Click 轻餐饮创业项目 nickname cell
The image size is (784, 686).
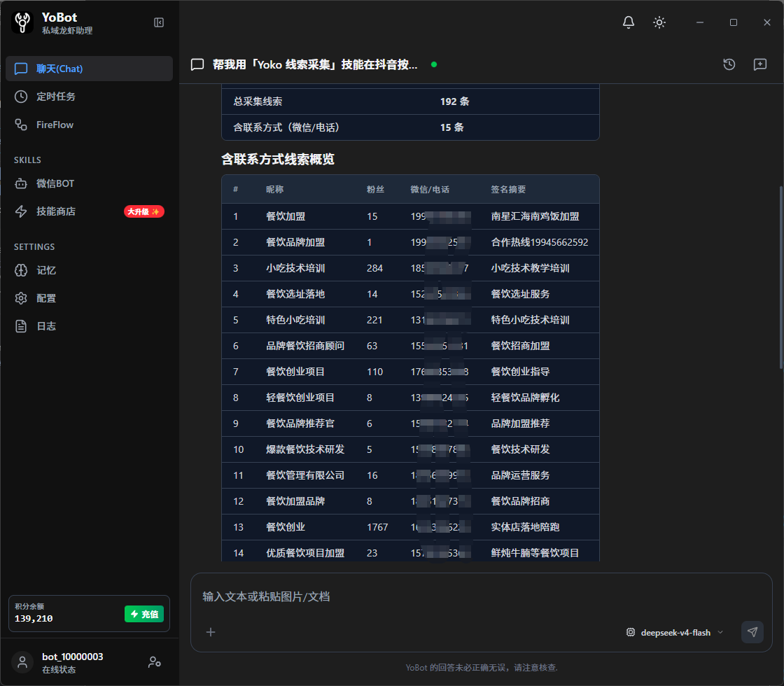[300, 398]
